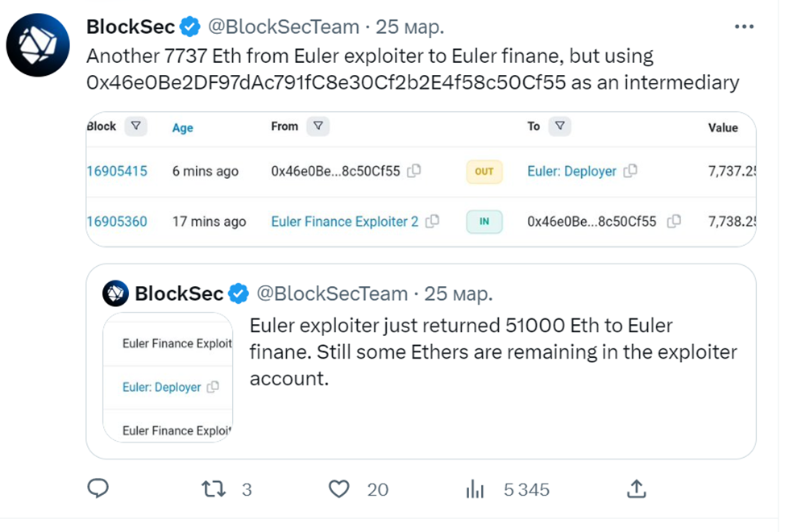Screen dimensions: 785x532
Task: Open the From column filter dropdown
Action: (318, 126)
